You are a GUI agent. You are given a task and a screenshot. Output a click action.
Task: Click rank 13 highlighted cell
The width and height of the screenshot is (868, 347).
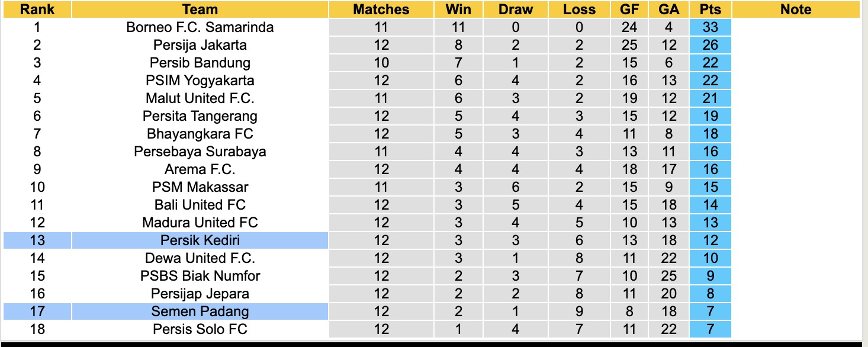(37, 240)
